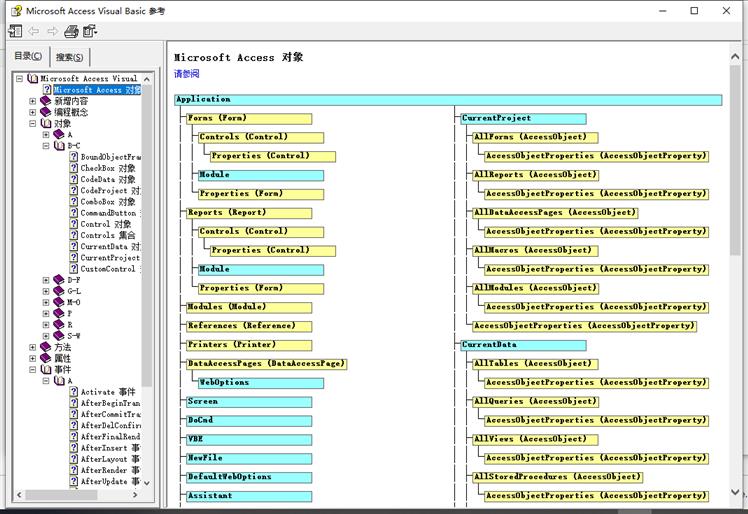Click the purple book icon for S-W
Screen dimensions: 748x514
[x=59, y=336]
